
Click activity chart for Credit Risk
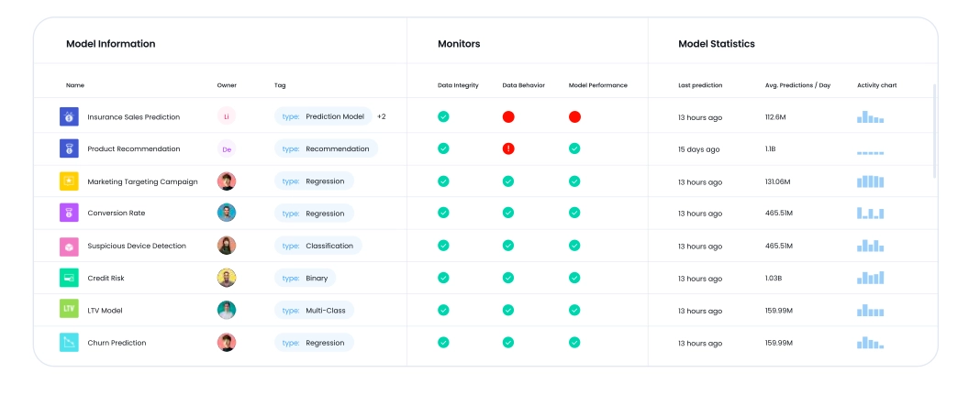871,278
